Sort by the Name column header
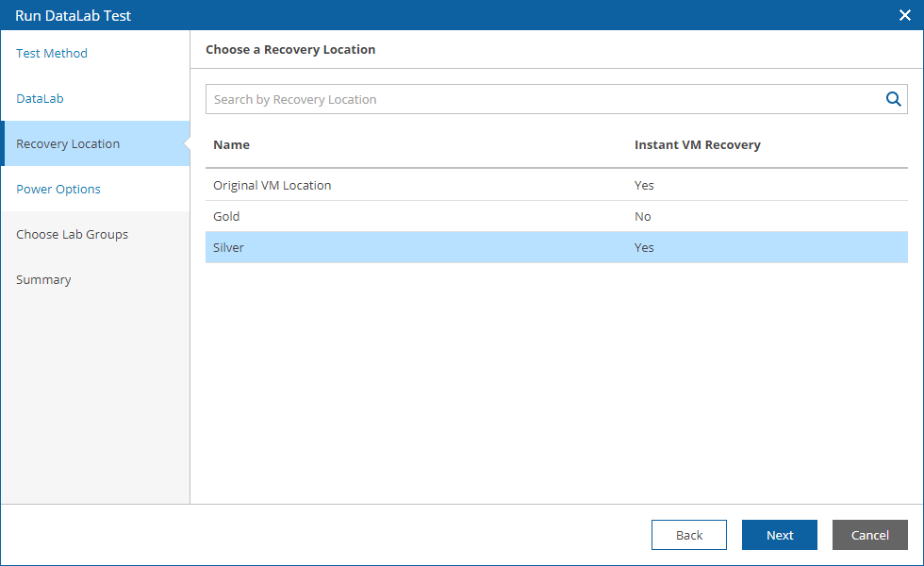 pyautogui.click(x=232, y=145)
